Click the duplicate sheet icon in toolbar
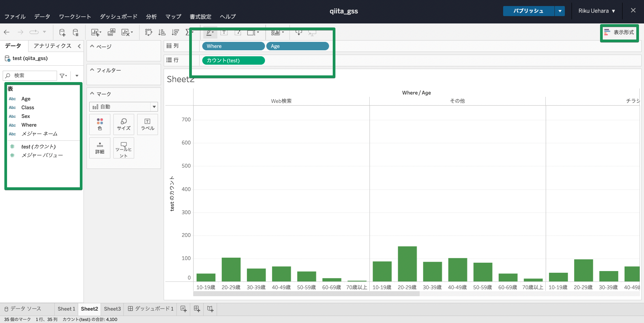The width and height of the screenshot is (644, 323). (x=111, y=32)
